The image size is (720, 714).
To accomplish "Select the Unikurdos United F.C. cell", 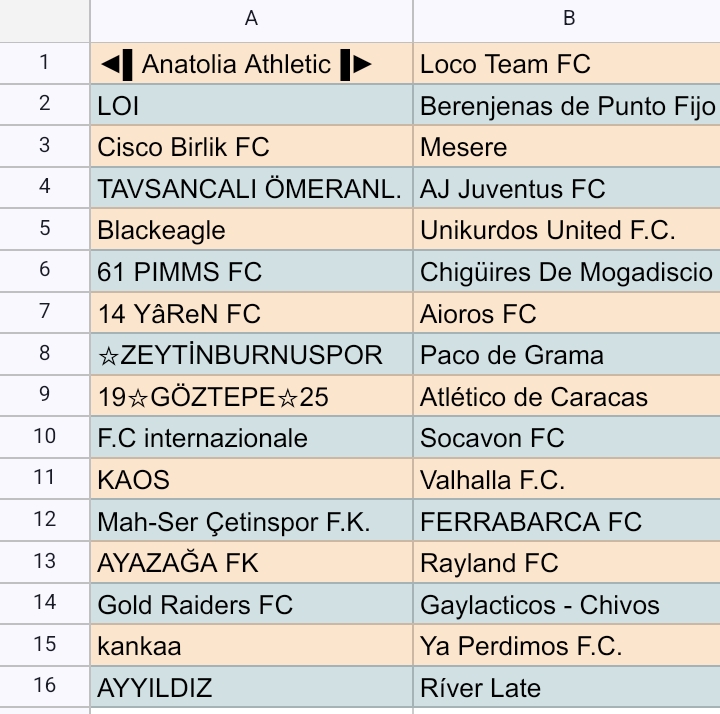I will [x=567, y=230].
